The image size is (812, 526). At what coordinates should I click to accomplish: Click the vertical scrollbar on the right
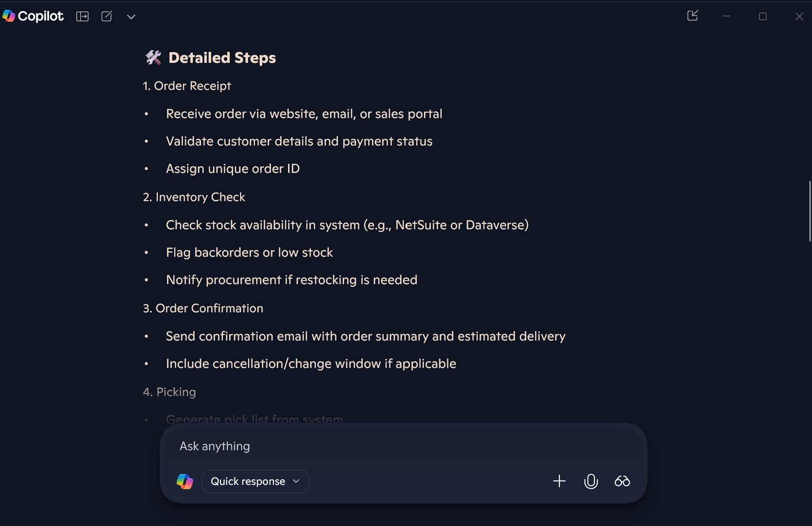tap(810, 211)
